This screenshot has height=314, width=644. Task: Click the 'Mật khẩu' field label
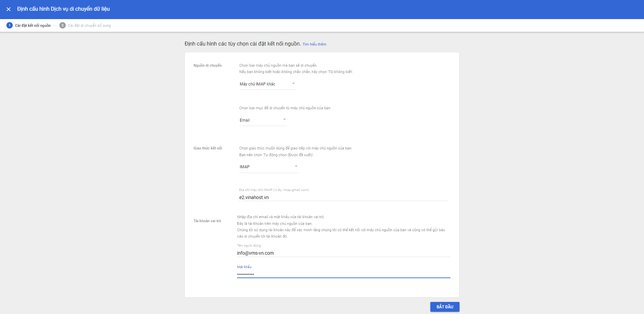(244, 267)
